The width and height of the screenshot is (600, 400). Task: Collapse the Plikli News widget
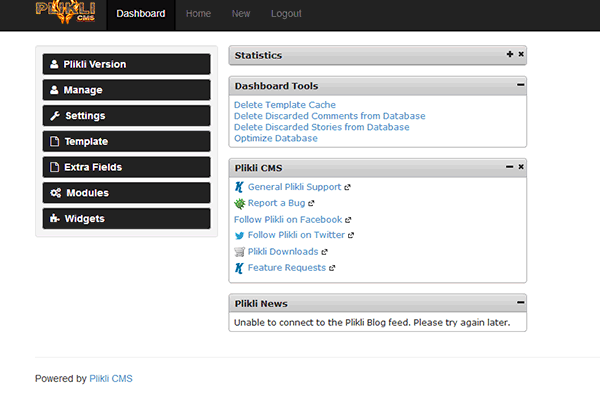click(x=520, y=302)
